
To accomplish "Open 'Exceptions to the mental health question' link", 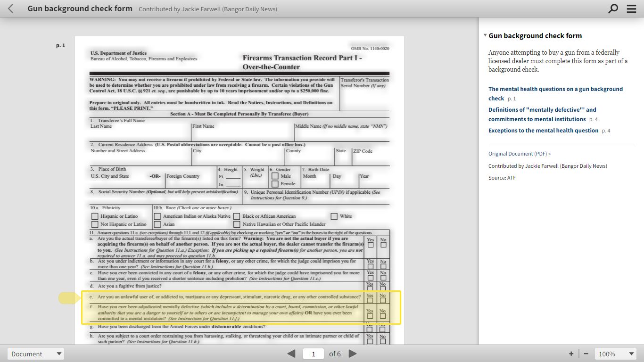I will [x=543, y=131].
